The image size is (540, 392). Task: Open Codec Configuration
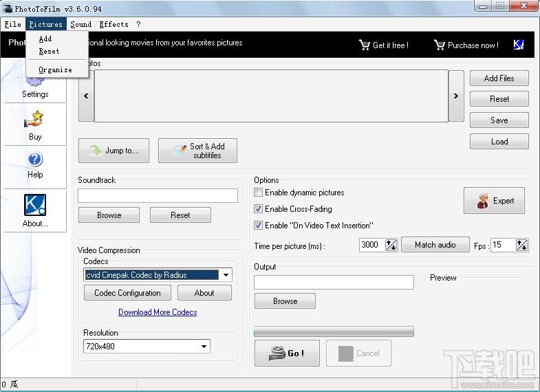coord(127,293)
